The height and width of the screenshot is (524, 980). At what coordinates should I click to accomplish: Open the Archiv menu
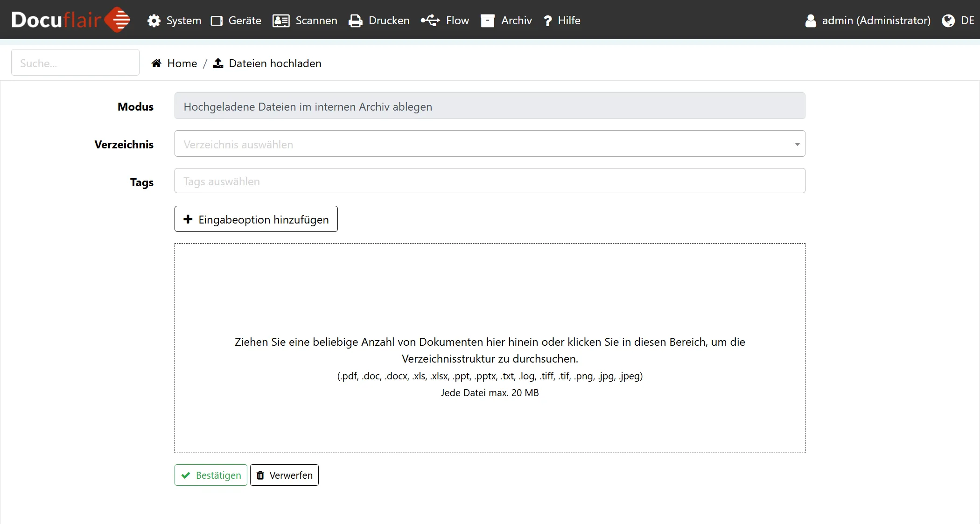(x=516, y=21)
